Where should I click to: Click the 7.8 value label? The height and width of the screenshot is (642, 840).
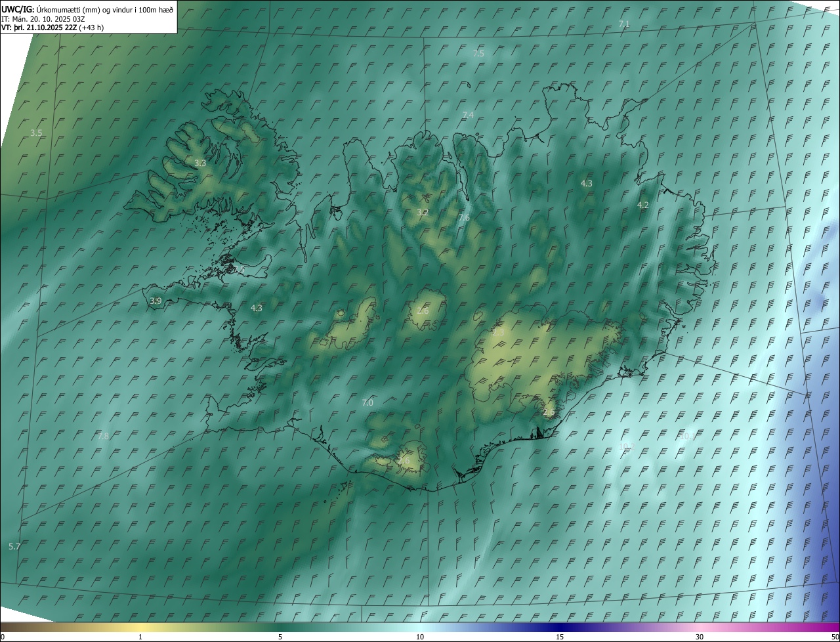103,436
